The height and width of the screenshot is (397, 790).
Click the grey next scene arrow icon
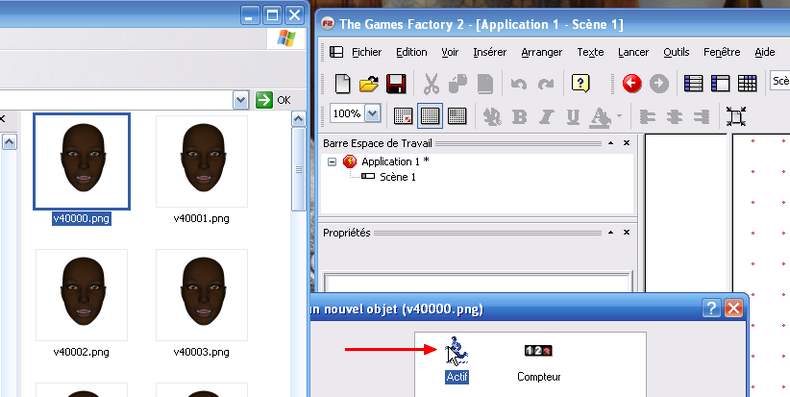coord(659,83)
